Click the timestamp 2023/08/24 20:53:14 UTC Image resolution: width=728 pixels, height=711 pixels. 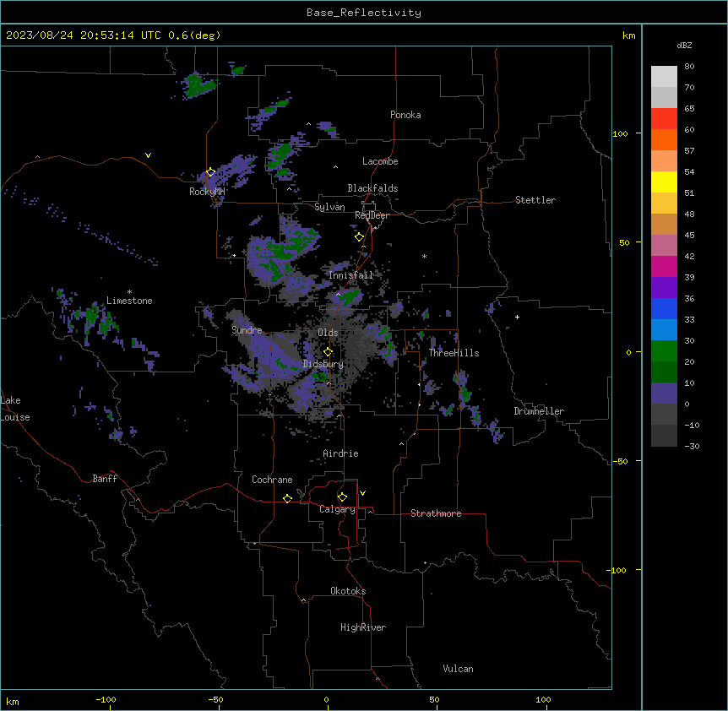[84, 35]
